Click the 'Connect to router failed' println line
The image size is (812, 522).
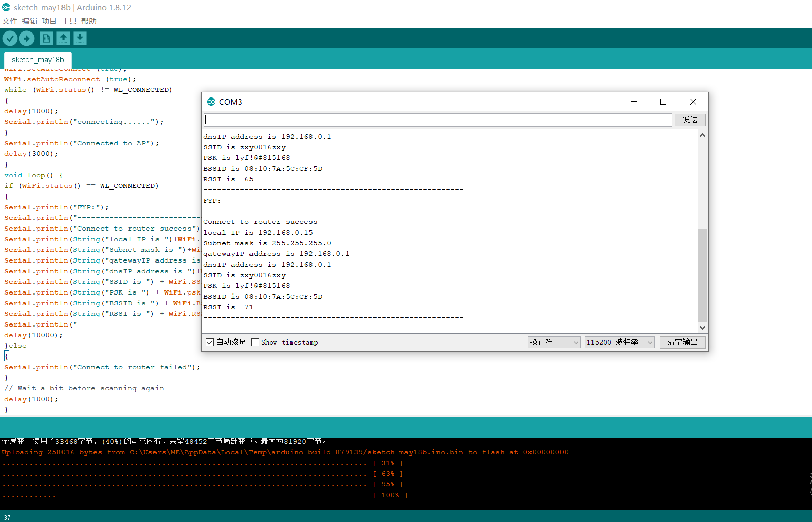point(102,367)
